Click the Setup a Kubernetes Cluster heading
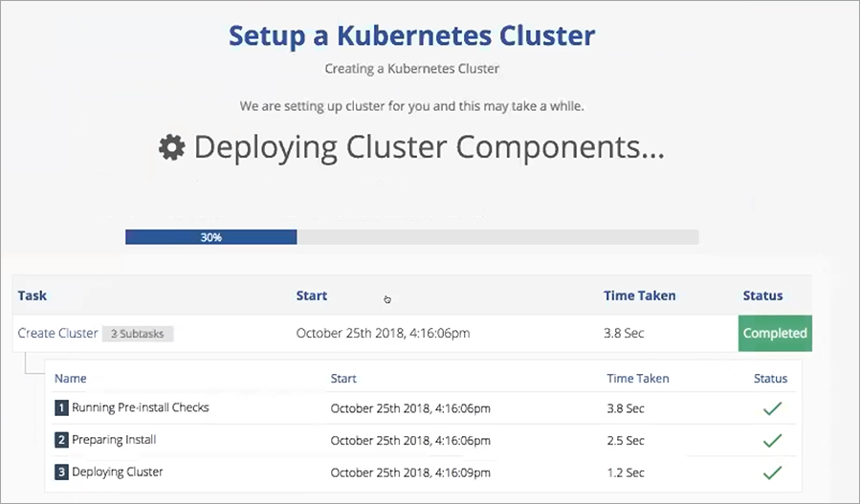 pyautogui.click(x=412, y=35)
